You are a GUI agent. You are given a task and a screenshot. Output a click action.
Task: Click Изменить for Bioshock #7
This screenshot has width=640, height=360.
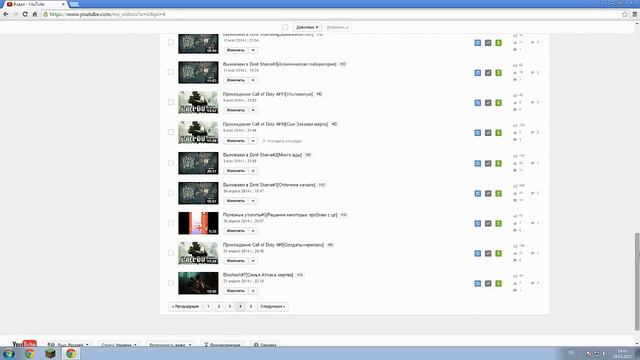(x=236, y=291)
